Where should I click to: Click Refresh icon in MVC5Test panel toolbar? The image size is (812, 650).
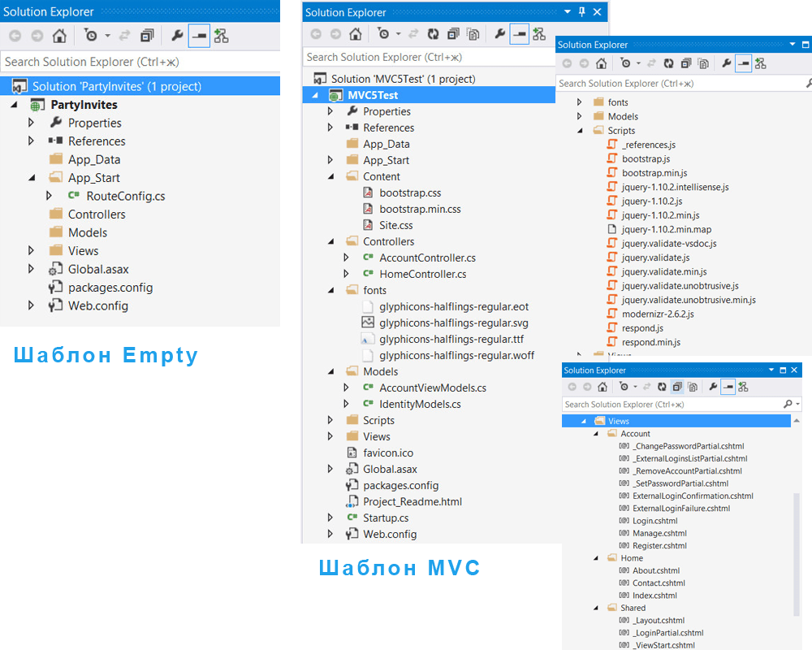433,34
